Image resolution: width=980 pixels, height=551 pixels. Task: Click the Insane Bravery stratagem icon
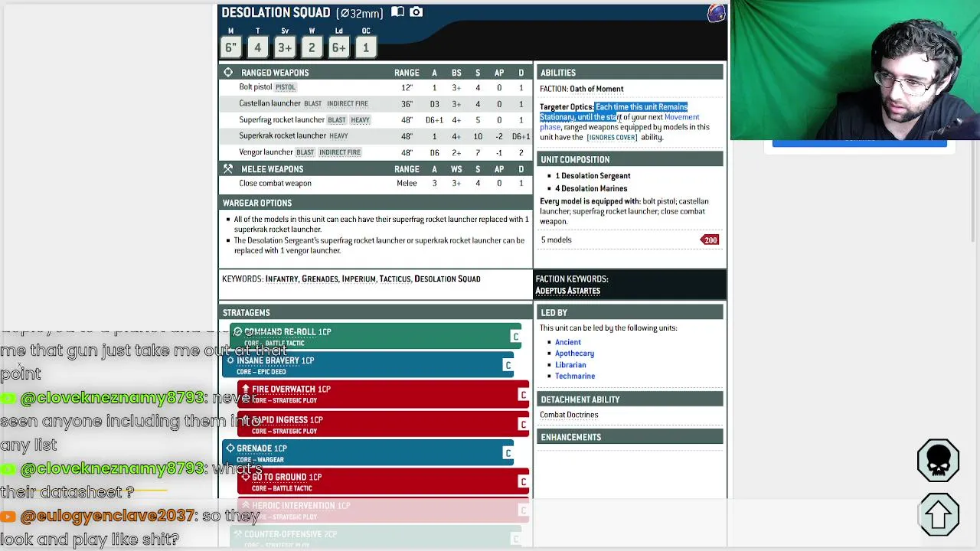[x=230, y=360]
